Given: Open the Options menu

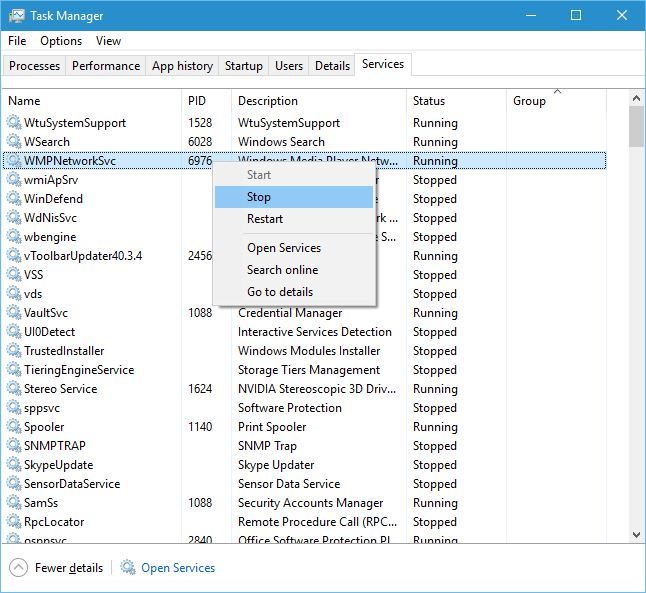Looking at the screenshot, I should coord(61,41).
